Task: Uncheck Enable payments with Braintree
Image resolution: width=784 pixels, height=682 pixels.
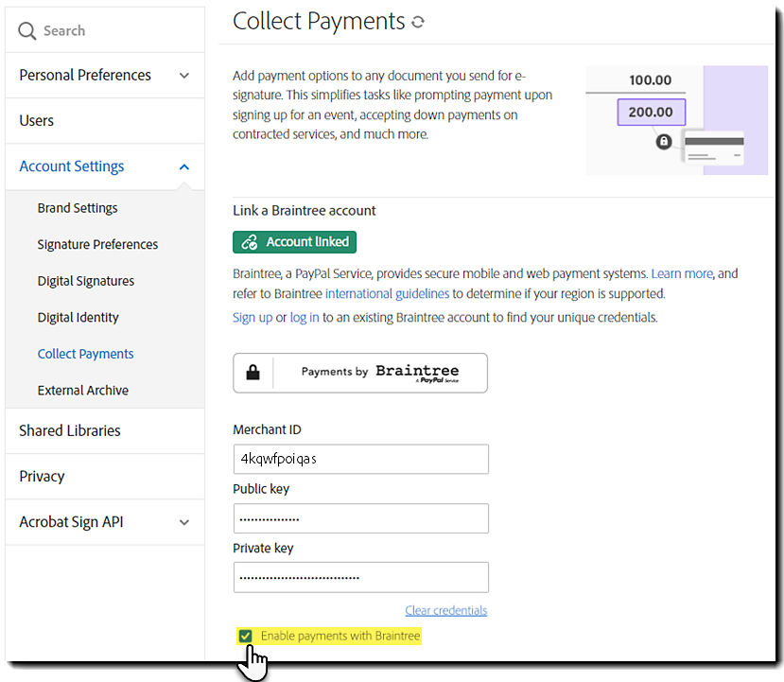Action: click(246, 636)
